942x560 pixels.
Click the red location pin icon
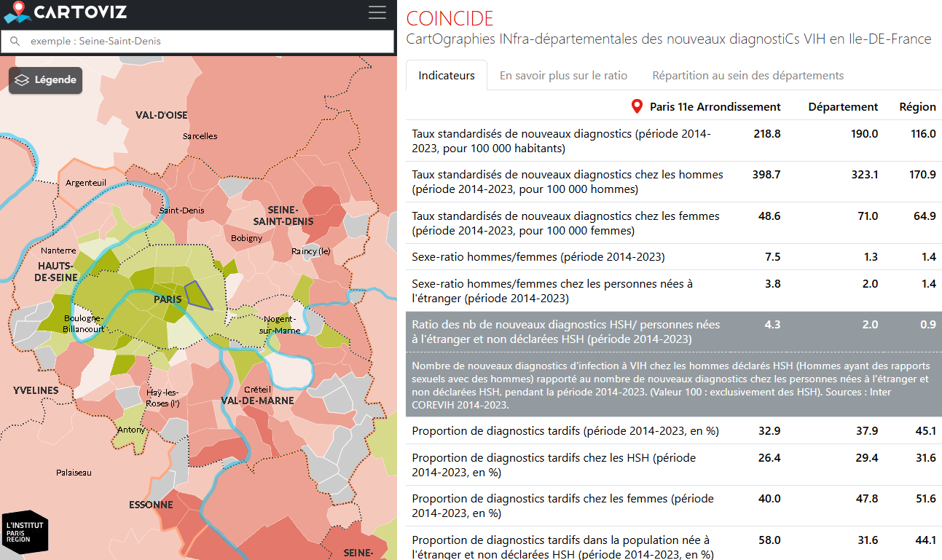click(637, 107)
